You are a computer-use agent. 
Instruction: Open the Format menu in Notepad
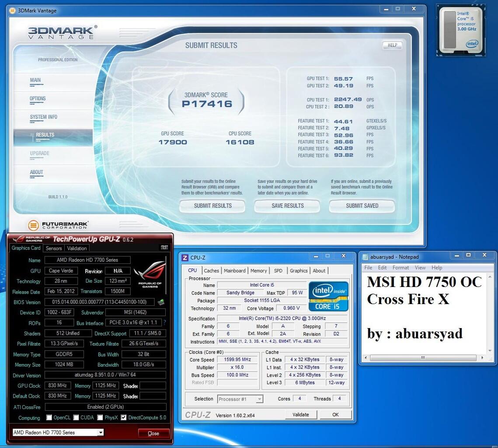click(400, 267)
